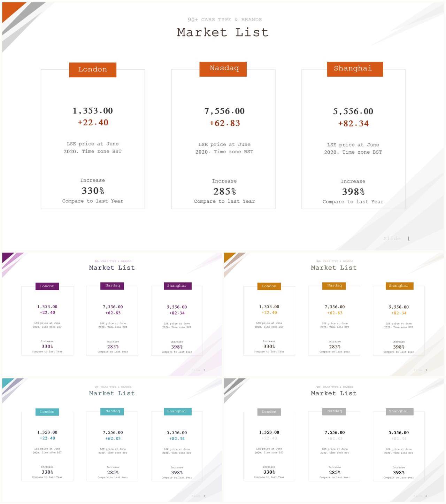Click the gold Nasdaq tag
The height and width of the screenshot is (504, 446).
click(334, 286)
